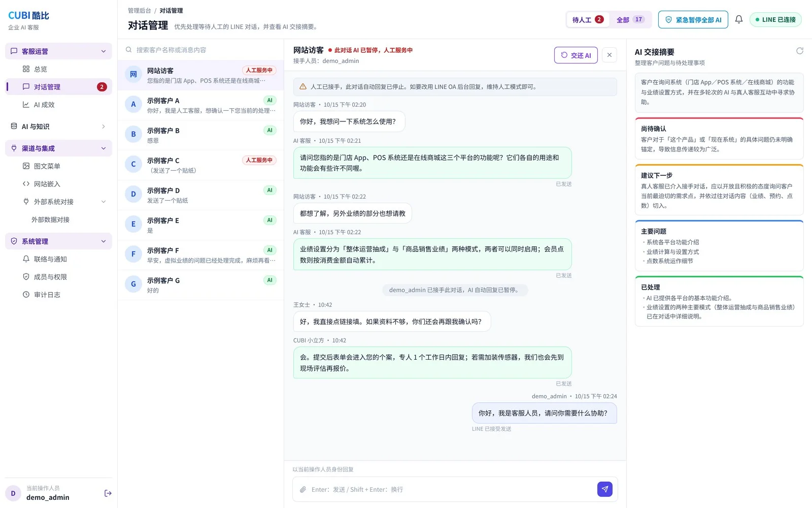Screen dimensions: 812x508
Task: Click the reply message input box
Action: point(452,489)
